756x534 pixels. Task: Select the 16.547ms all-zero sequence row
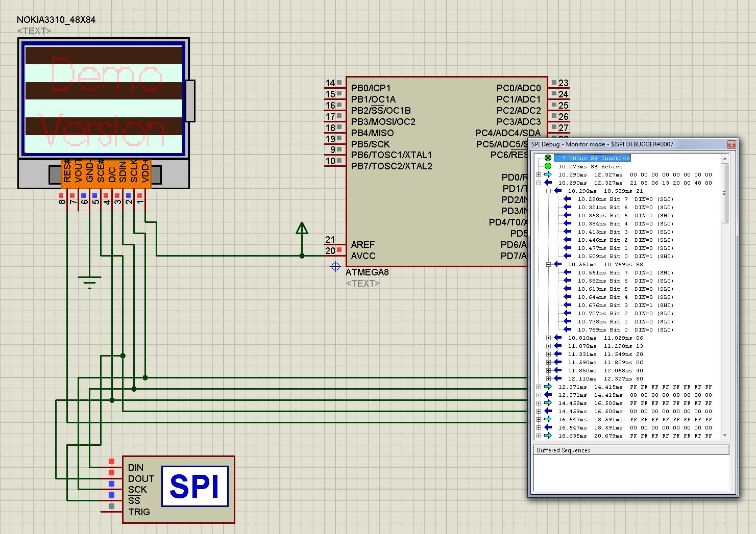point(635,427)
